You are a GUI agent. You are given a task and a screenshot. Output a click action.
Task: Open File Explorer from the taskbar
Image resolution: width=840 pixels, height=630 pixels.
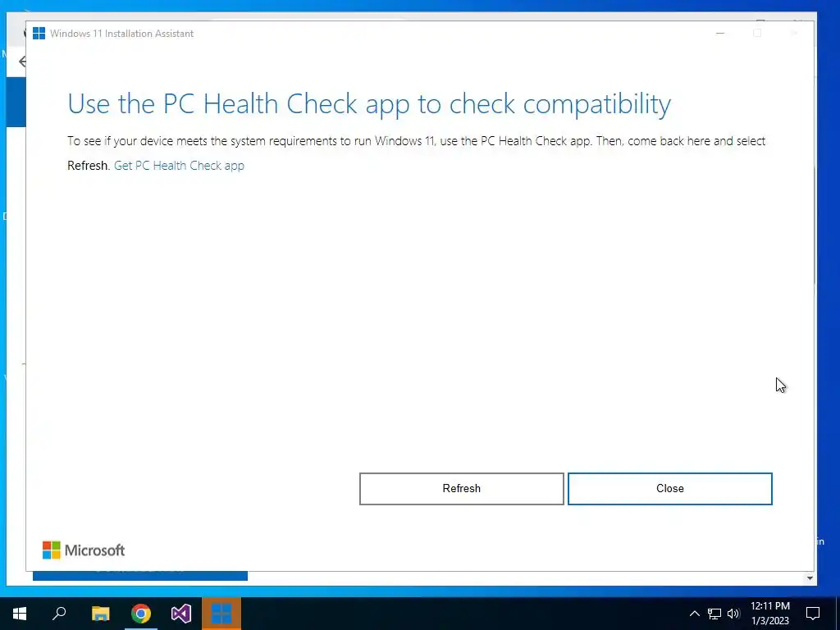100,614
